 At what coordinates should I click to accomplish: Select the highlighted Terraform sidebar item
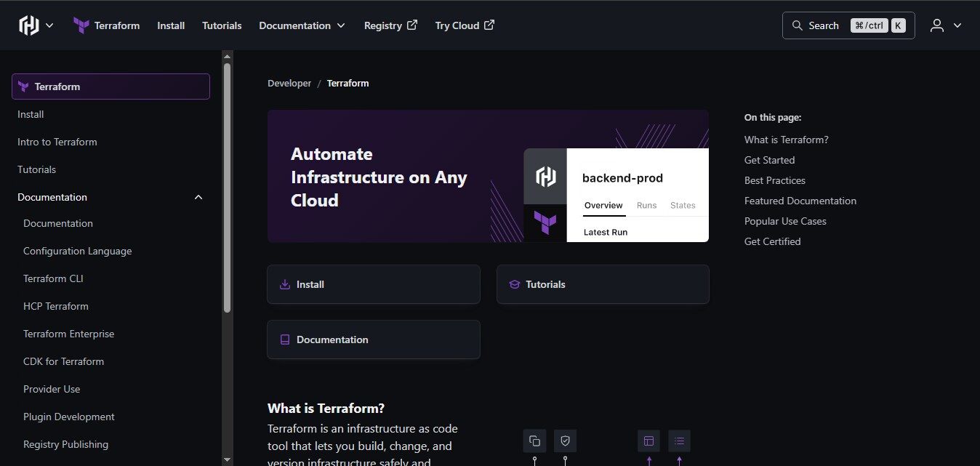(x=111, y=87)
